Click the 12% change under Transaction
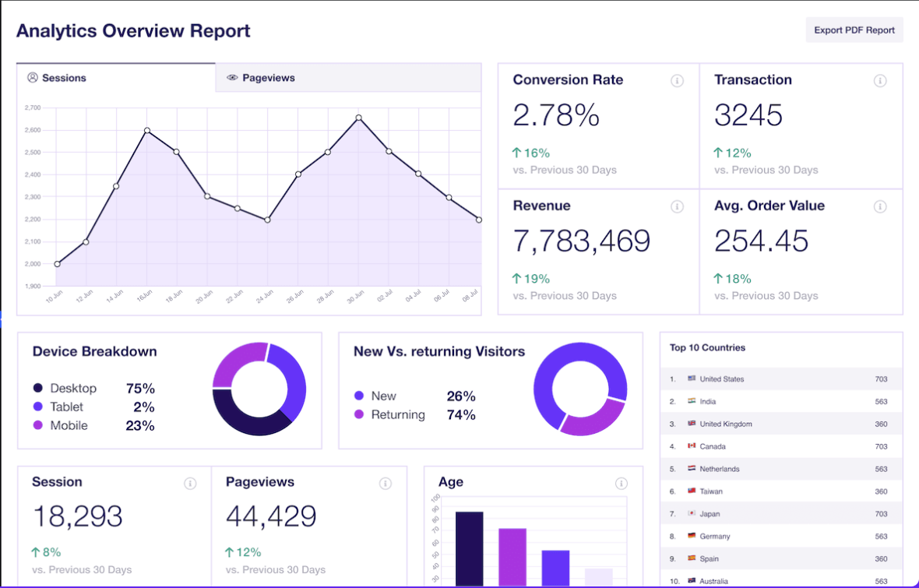The image size is (919, 588). (732, 153)
